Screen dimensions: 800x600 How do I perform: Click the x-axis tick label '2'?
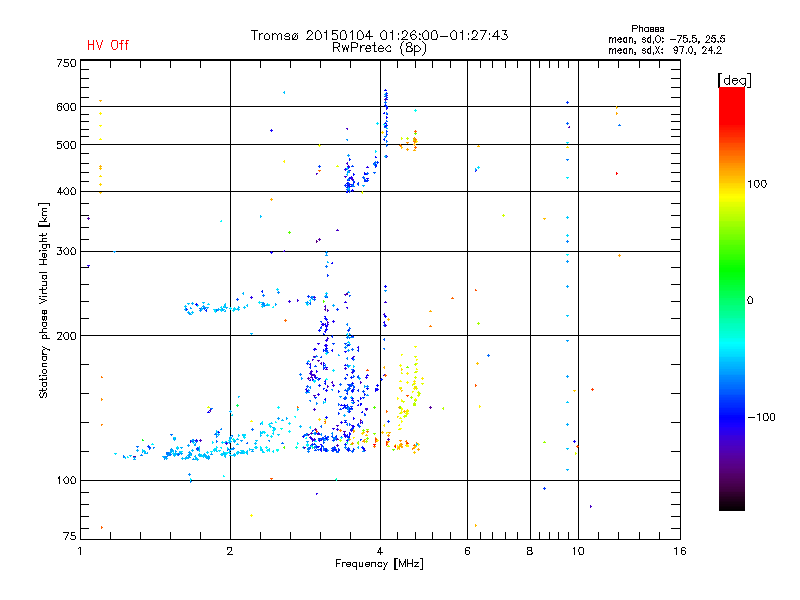tap(230, 551)
